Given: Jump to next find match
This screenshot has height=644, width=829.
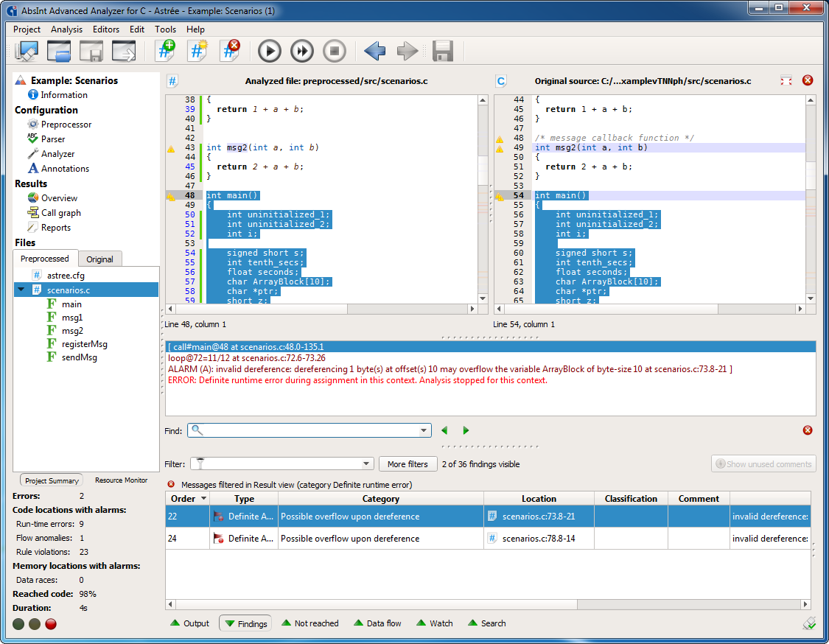Looking at the screenshot, I should point(466,430).
